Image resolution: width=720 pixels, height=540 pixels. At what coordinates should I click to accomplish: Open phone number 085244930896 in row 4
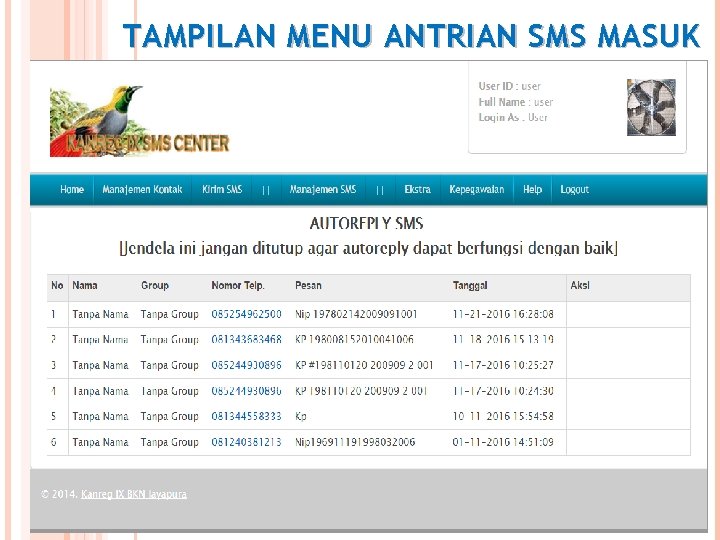247,391
